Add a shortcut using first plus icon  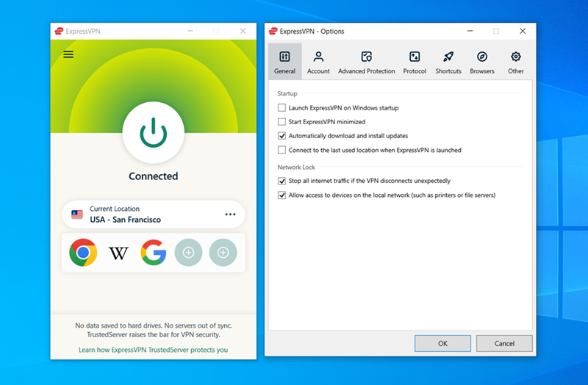point(188,253)
